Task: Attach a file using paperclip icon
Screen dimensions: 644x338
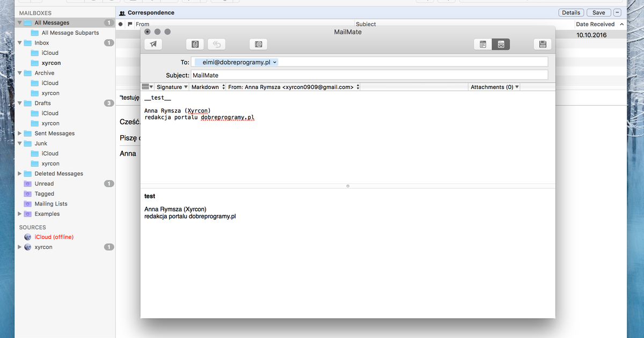Action: pyautogui.click(x=195, y=45)
